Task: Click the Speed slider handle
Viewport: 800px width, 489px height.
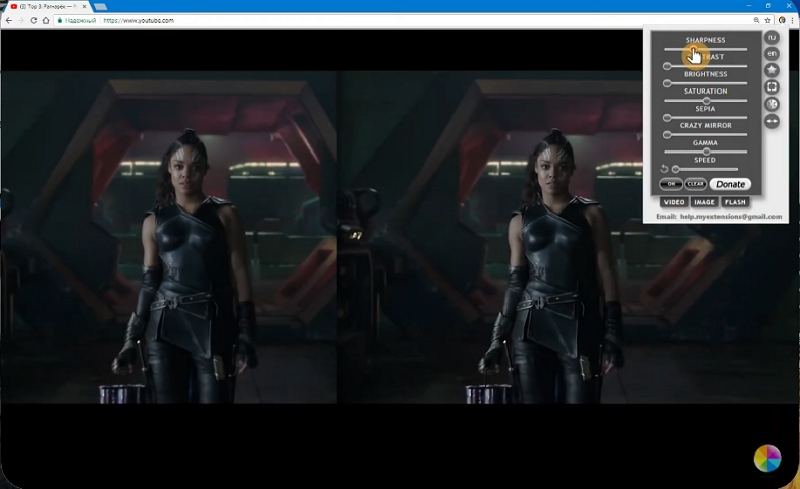Action: point(676,169)
